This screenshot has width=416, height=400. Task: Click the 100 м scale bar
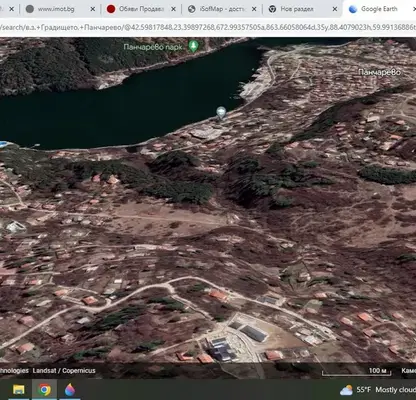pyautogui.click(x=356, y=371)
